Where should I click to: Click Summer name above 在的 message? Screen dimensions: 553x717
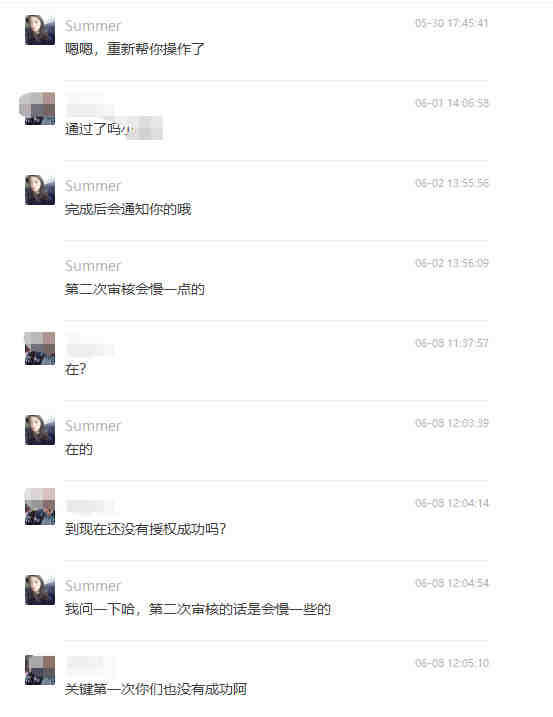tap(93, 426)
